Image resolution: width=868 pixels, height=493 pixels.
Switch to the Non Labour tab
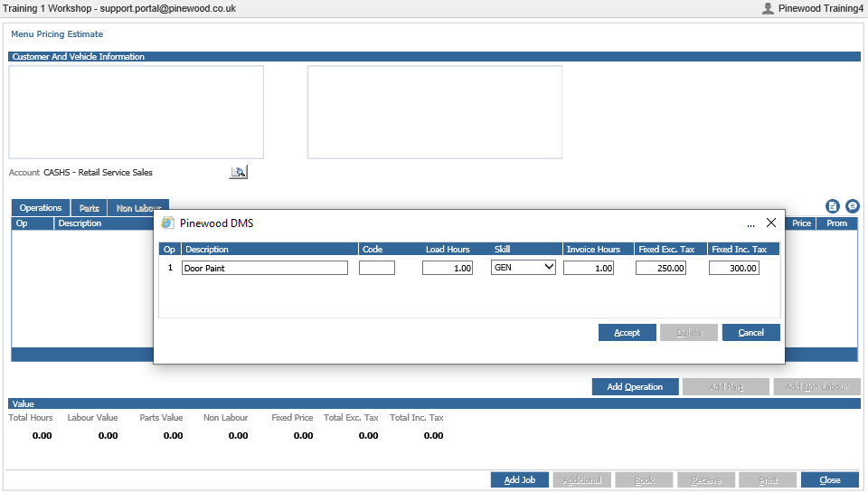click(x=138, y=208)
